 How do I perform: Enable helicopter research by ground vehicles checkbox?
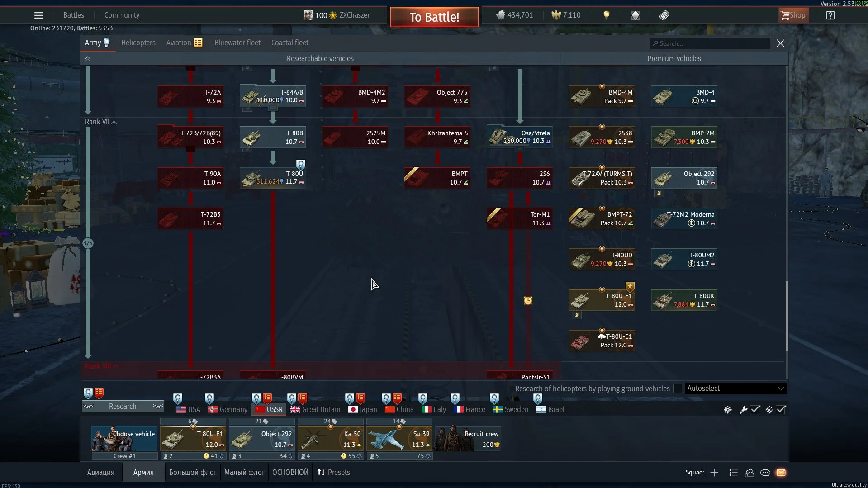tap(678, 389)
